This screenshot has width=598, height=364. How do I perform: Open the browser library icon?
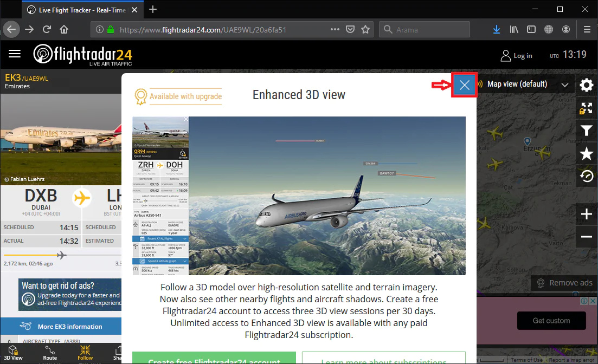pyautogui.click(x=514, y=29)
